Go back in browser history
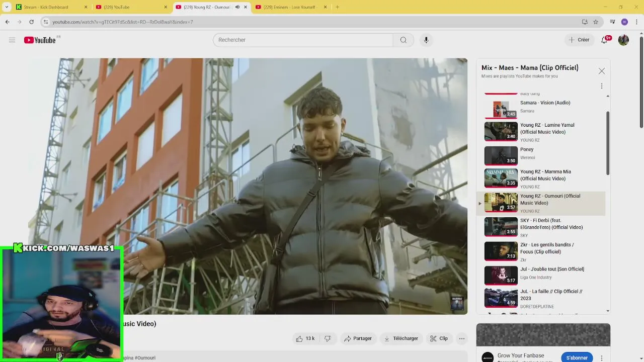Image resolution: width=644 pixels, height=362 pixels. click(x=8, y=22)
